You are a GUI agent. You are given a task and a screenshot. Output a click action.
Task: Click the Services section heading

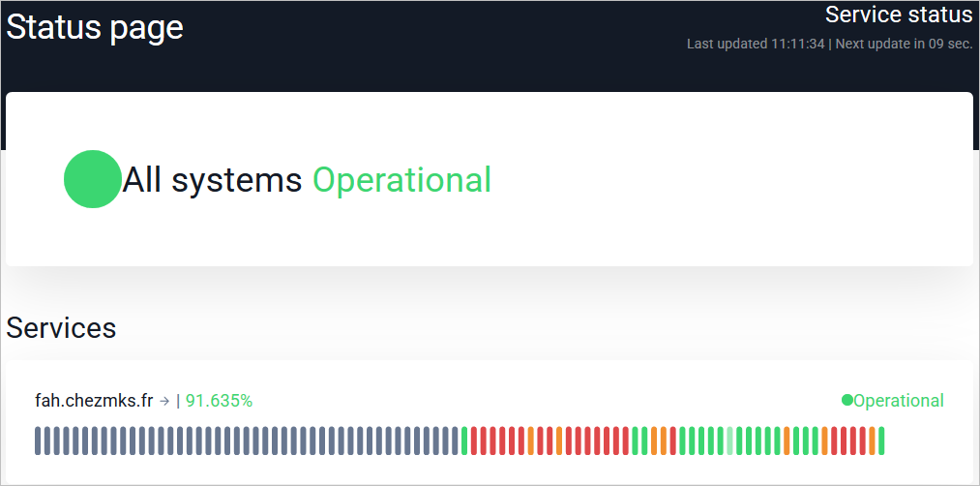tap(61, 328)
